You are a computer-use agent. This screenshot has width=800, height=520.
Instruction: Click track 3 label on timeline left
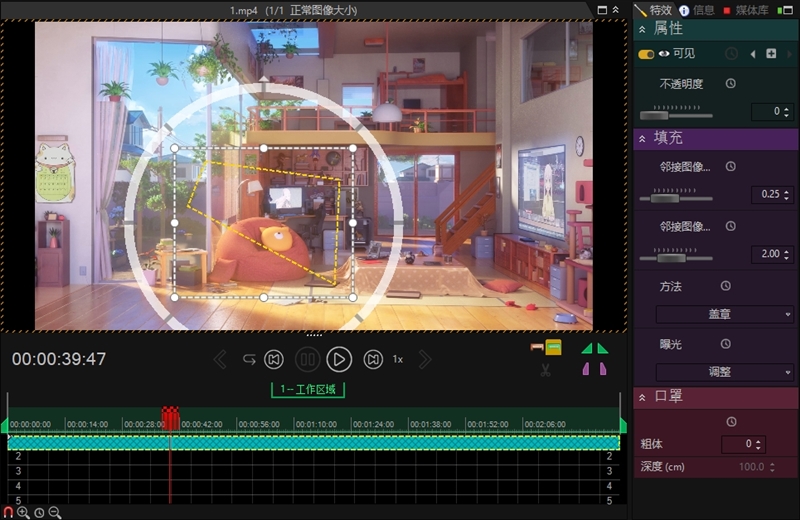click(18, 471)
